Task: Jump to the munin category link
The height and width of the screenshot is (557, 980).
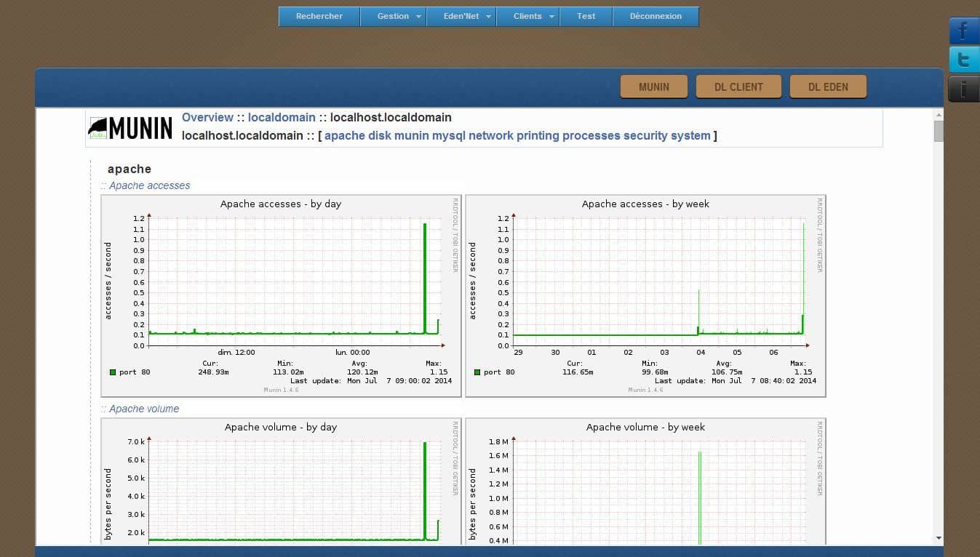Action: (412, 135)
